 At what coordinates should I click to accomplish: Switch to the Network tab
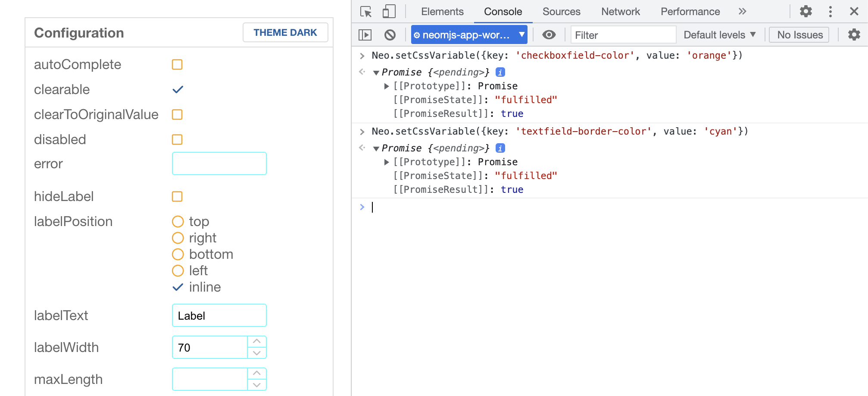pyautogui.click(x=620, y=12)
